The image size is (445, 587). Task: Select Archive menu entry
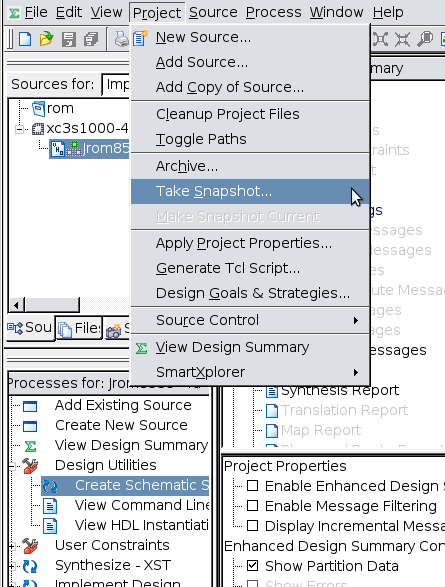coord(250,167)
